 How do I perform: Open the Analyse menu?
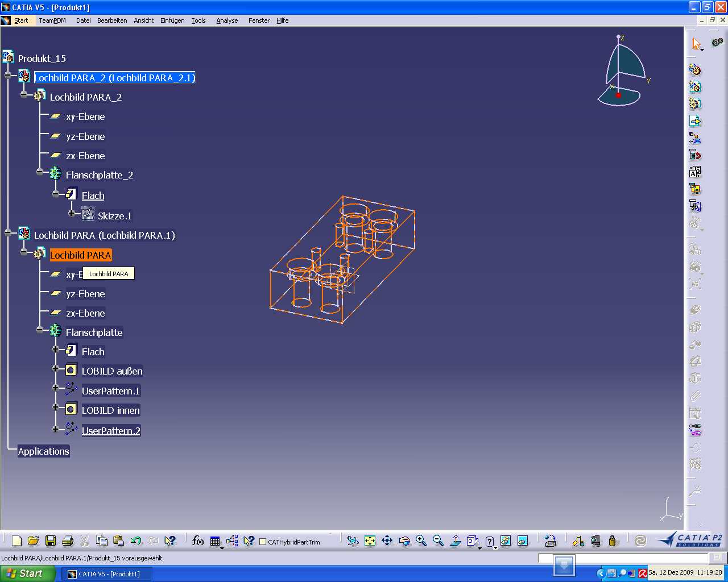tap(227, 20)
